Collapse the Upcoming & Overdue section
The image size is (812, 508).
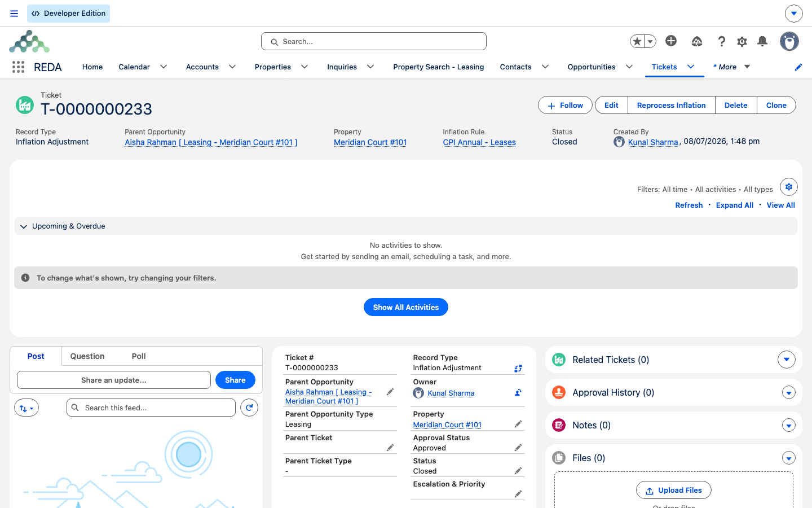pos(24,226)
